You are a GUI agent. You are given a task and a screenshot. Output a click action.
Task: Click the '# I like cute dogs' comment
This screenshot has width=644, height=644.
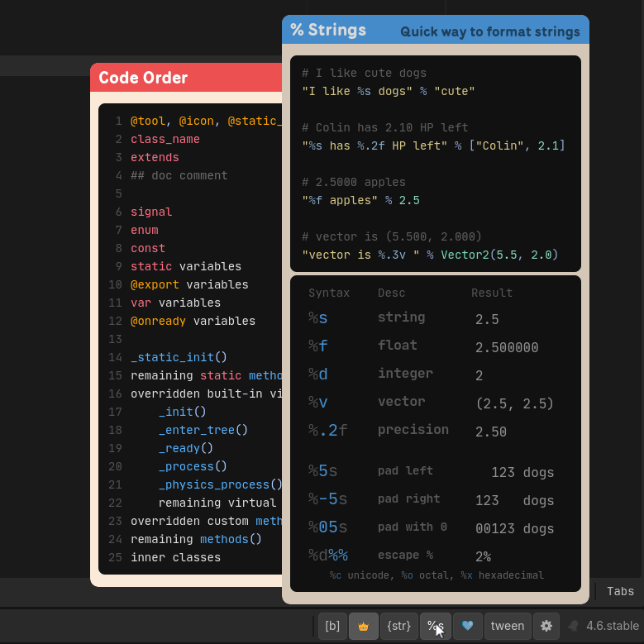(x=365, y=73)
